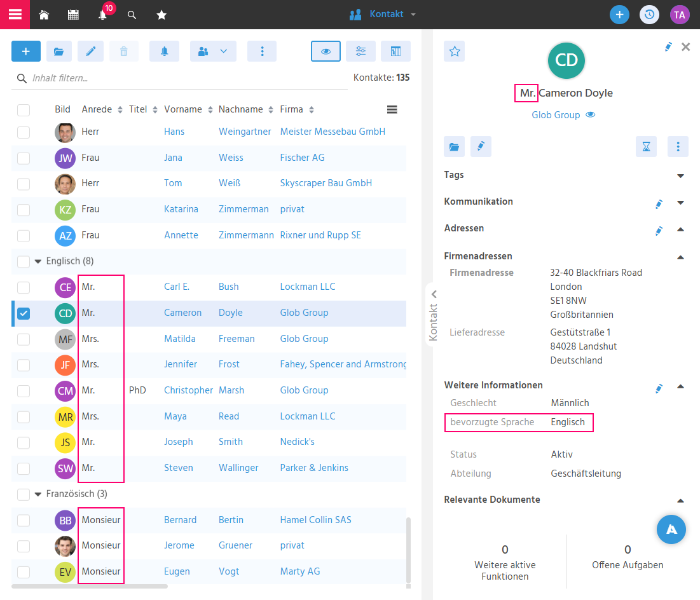Open filter sliders settings icon
700x600 pixels.
tap(360, 51)
